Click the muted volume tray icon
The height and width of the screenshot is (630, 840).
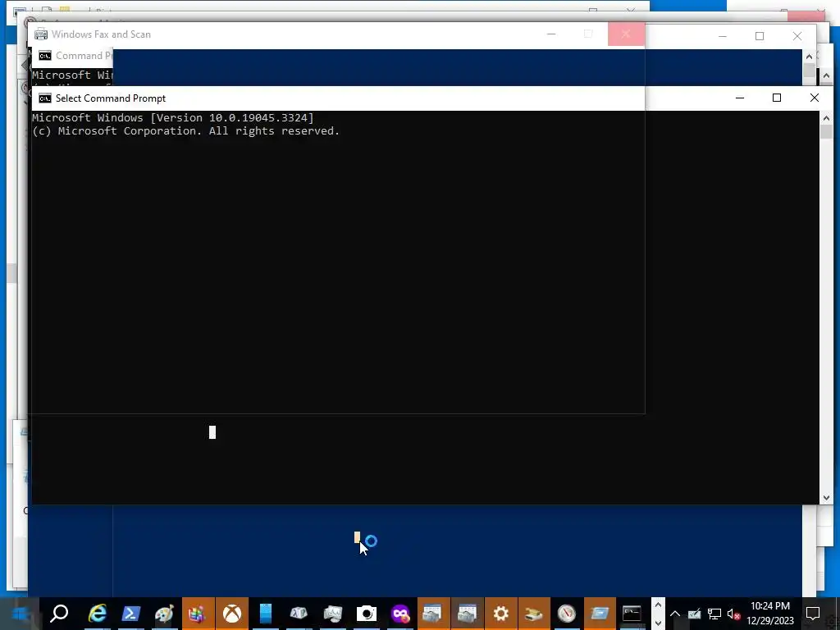click(x=734, y=614)
